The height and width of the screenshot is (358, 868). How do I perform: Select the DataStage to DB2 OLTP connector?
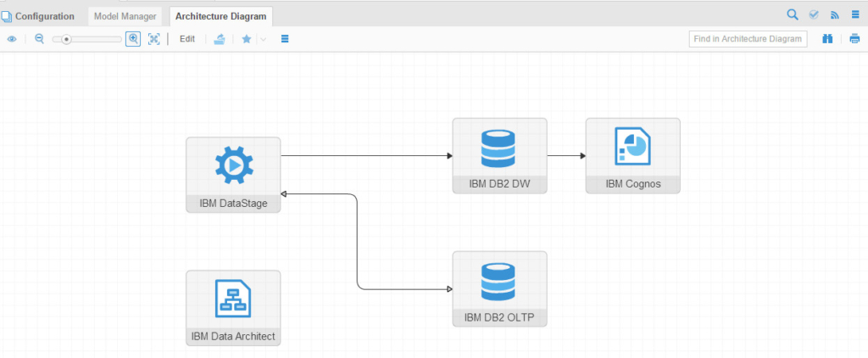[x=357, y=242]
